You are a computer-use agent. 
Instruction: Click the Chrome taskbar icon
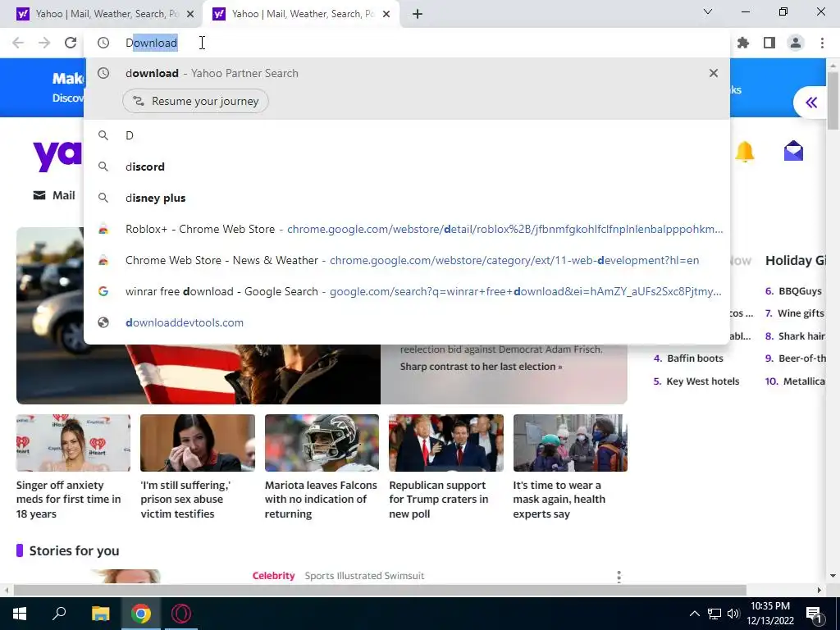coord(141,614)
